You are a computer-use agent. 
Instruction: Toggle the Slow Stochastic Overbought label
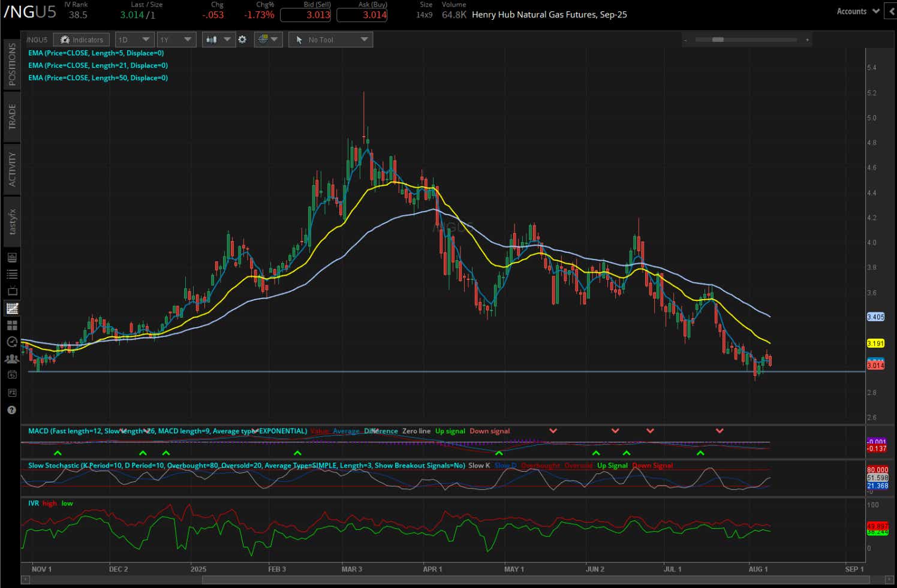pos(540,465)
